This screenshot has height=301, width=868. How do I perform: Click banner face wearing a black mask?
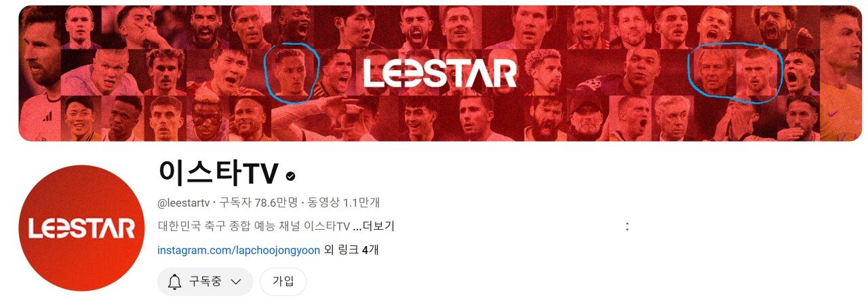(208, 120)
